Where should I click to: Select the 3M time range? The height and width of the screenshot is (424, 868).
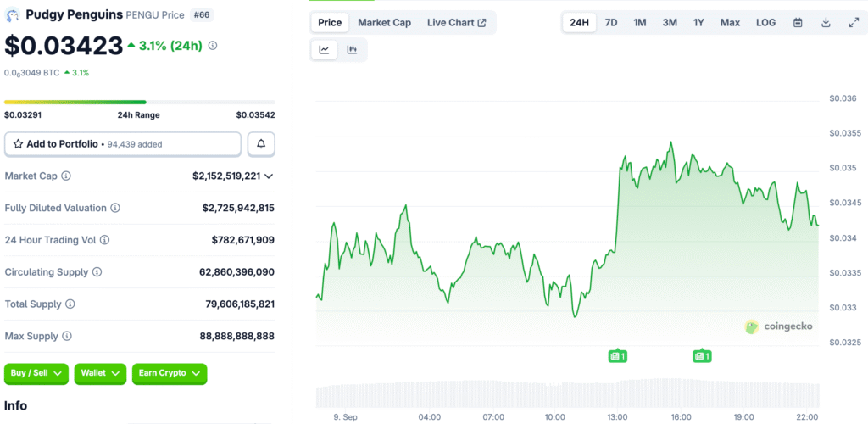click(x=670, y=23)
